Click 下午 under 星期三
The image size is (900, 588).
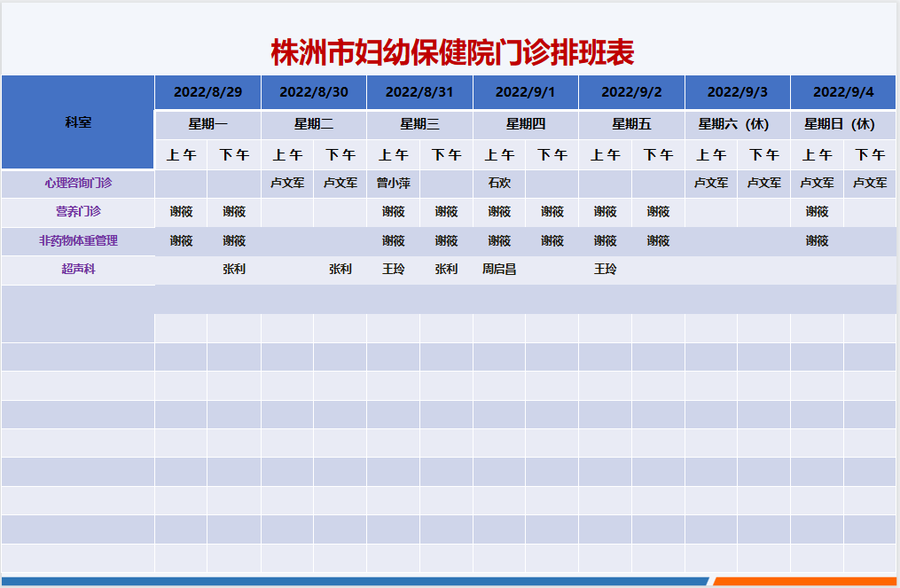[x=446, y=155]
